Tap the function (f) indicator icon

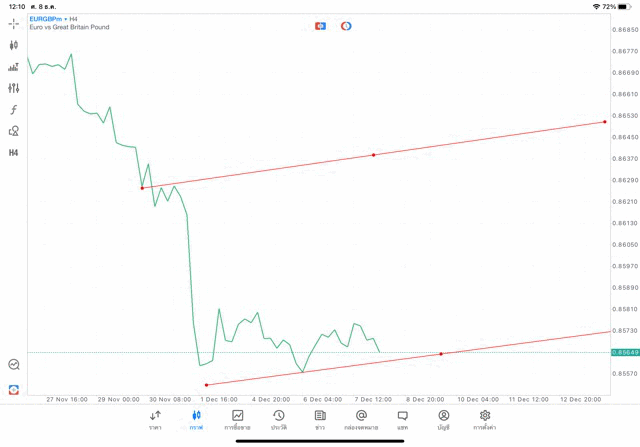tap(14, 109)
